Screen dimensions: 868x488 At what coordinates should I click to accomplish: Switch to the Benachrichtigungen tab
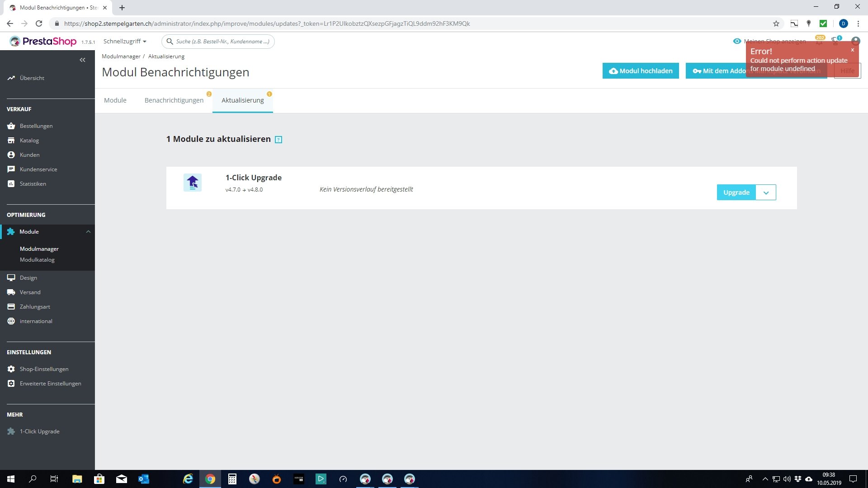coord(174,100)
